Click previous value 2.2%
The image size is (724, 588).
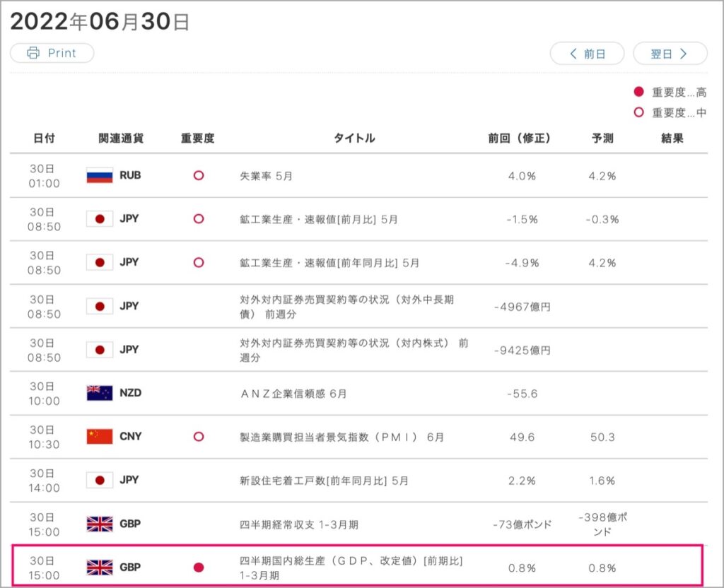pos(522,481)
